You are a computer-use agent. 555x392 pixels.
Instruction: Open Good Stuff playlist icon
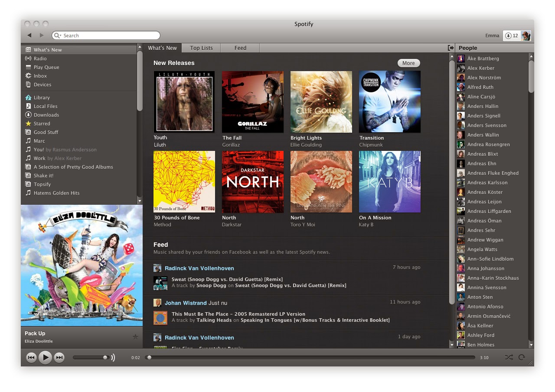tap(28, 132)
